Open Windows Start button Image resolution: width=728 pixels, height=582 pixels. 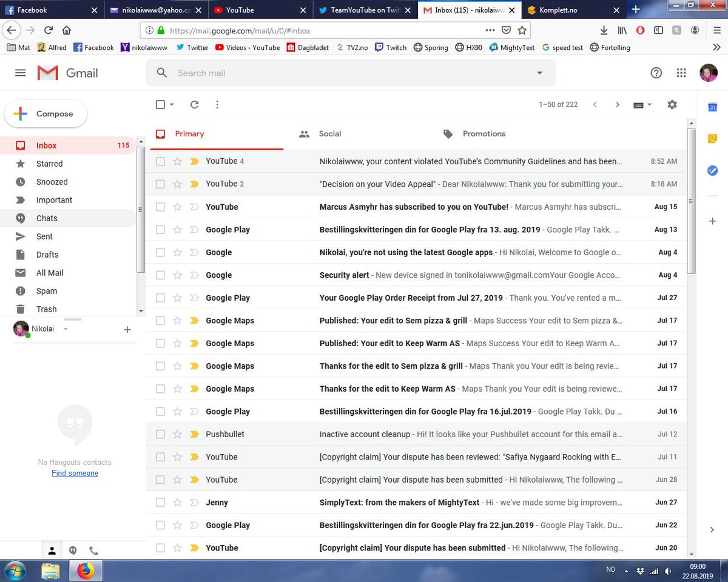click(x=16, y=570)
